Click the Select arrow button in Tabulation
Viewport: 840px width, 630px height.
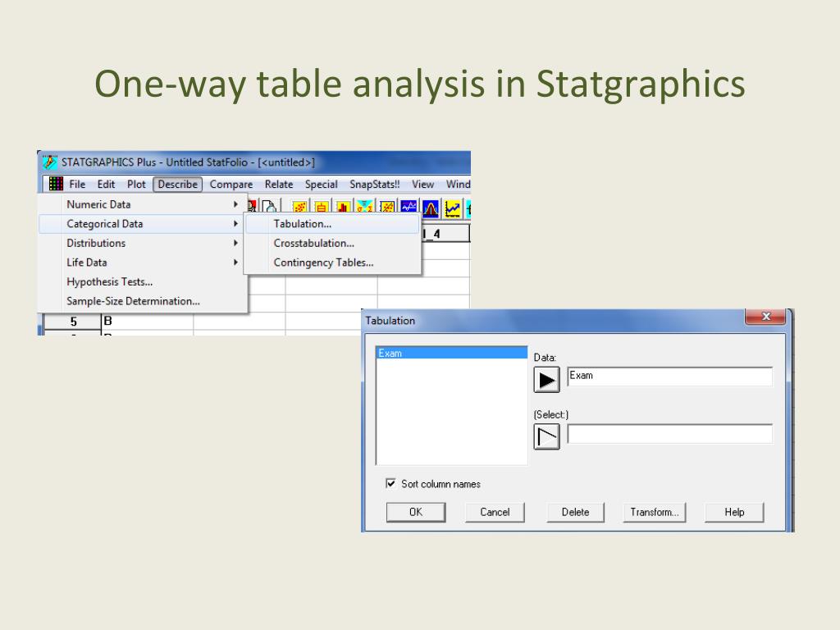pyautogui.click(x=546, y=436)
